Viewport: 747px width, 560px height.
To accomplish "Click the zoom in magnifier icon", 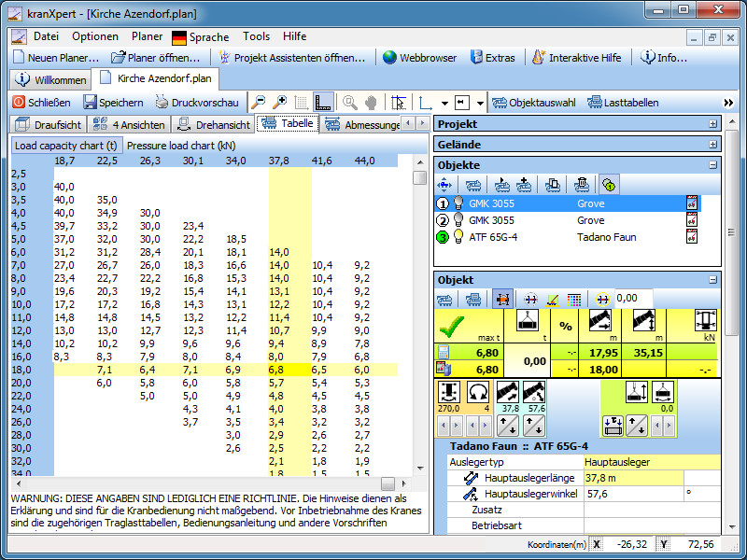I will coord(279,103).
